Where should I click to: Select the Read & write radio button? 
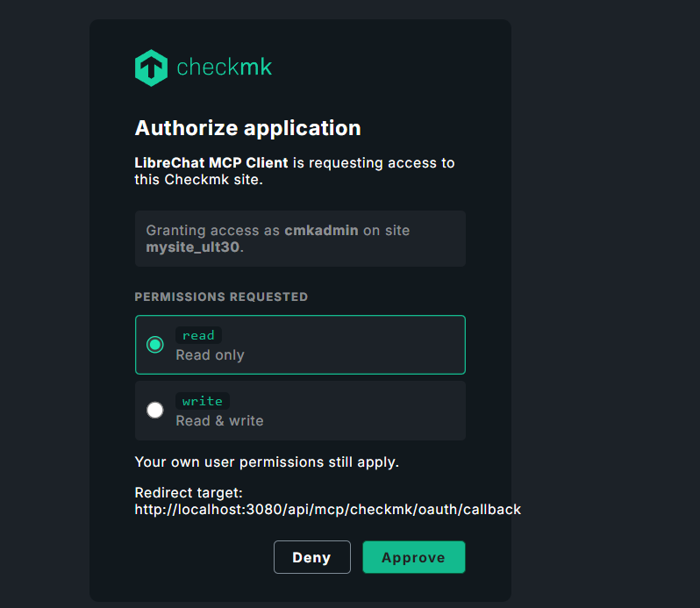(x=155, y=411)
